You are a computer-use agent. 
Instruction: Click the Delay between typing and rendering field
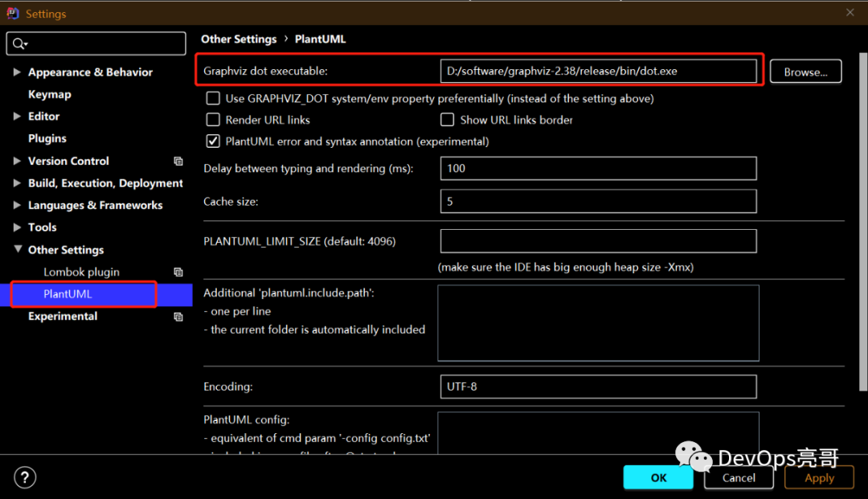tap(599, 168)
